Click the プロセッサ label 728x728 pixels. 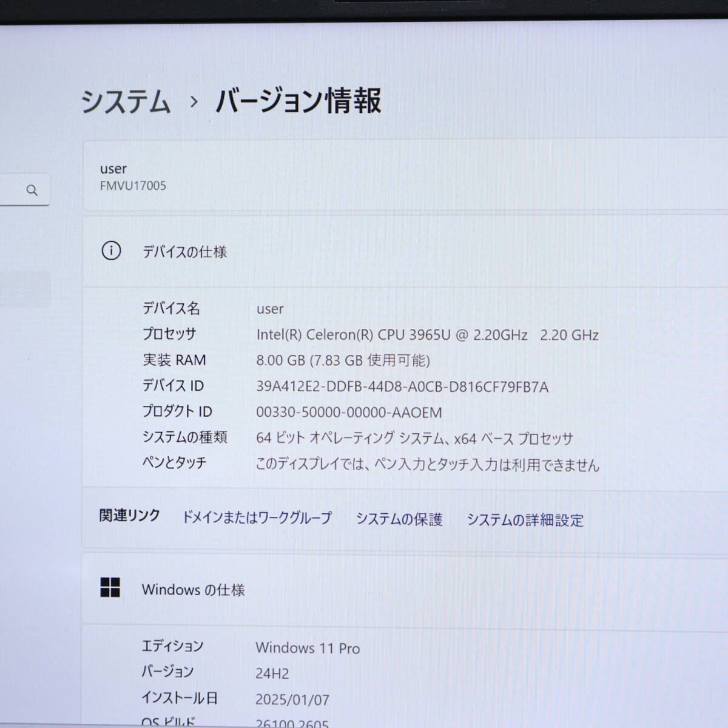(169, 334)
